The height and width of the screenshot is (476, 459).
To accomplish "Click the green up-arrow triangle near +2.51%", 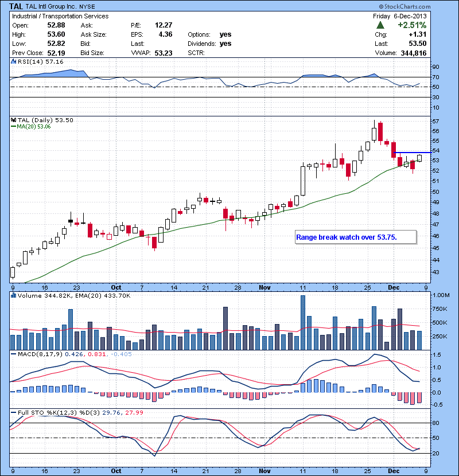I will (x=380, y=25).
